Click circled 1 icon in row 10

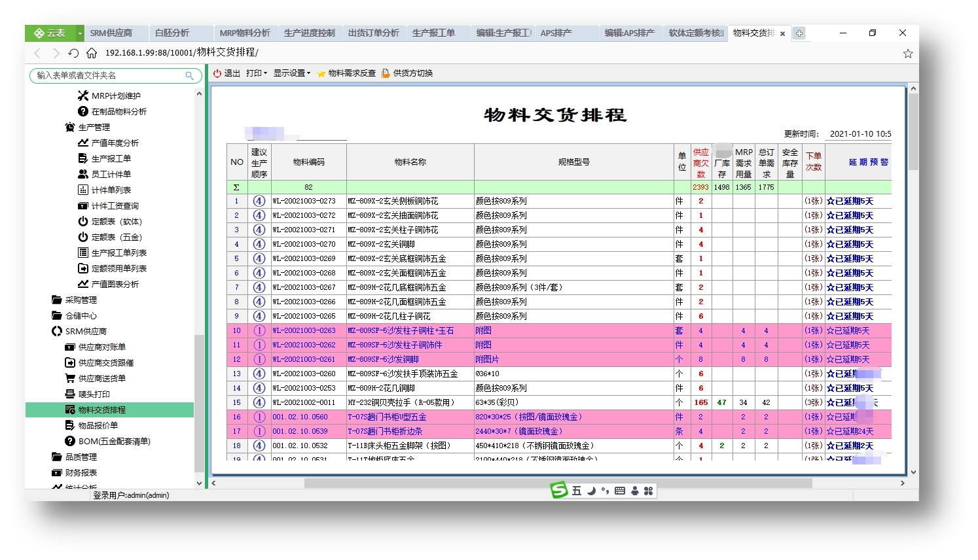259,330
